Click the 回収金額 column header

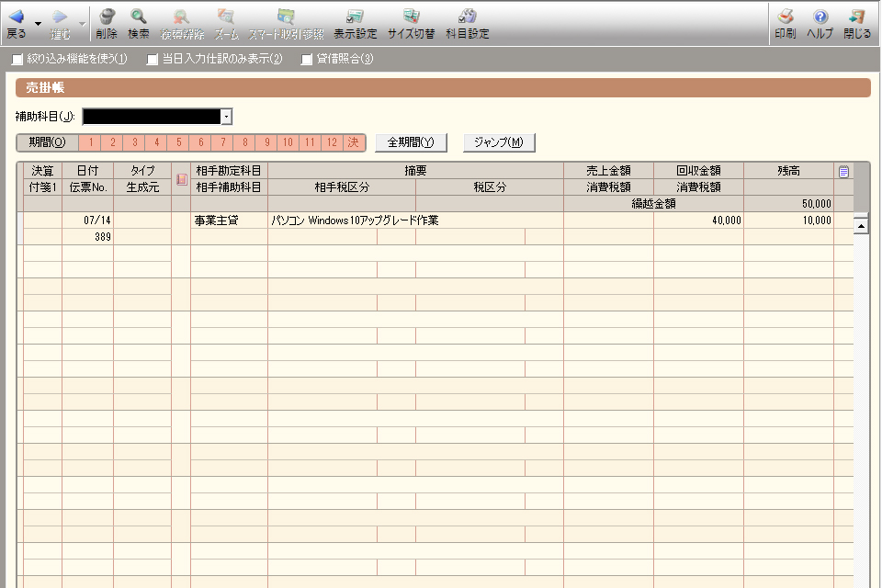pyautogui.click(x=698, y=171)
